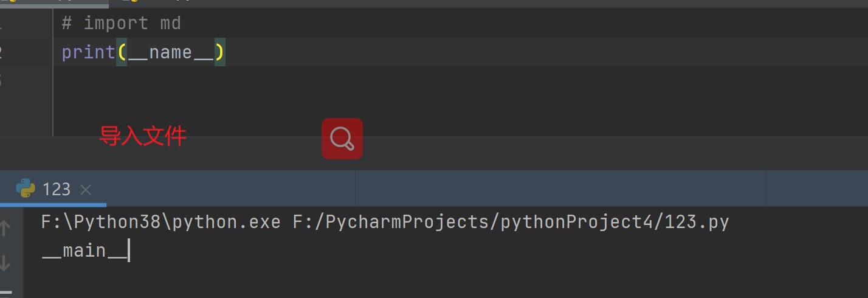Image resolution: width=868 pixels, height=298 pixels.
Task: Click the down arrow in the run toolbar
Action: point(5,263)
